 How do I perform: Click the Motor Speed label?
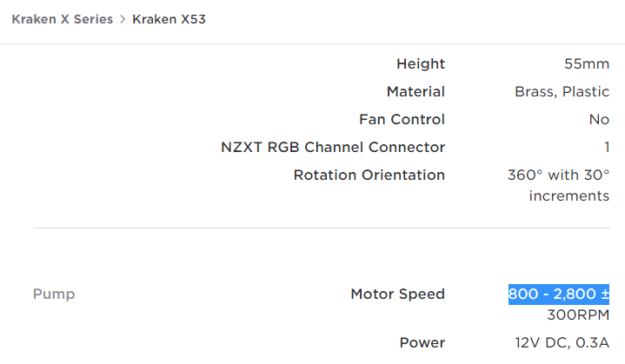397,294
